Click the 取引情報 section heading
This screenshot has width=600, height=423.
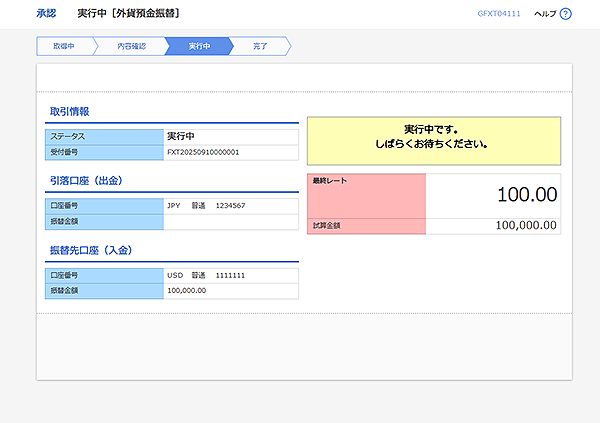click(x=70, y=111)
